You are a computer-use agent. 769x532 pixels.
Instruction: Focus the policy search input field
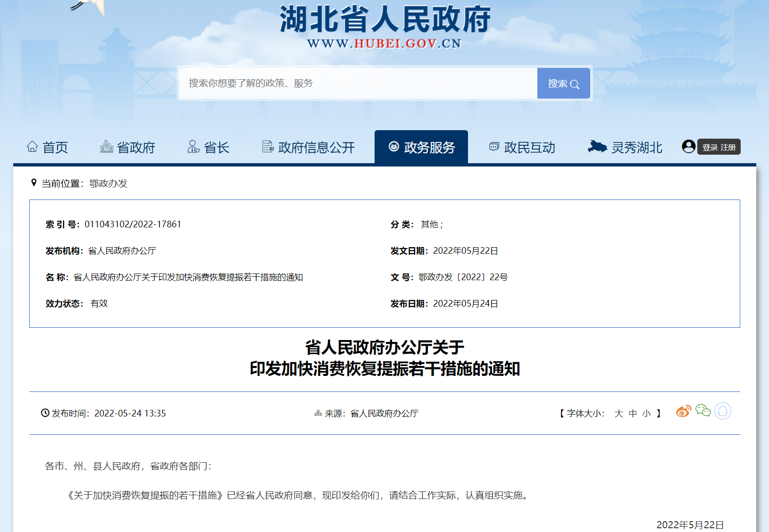click(x=358, y=83)
